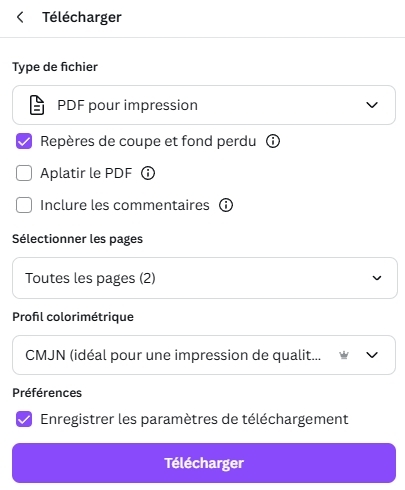Image resolution: width=405 pixels, height=490 pixels.
Task: Open the PDF pour impression file type dropdown
Action: tap(204, 105)
